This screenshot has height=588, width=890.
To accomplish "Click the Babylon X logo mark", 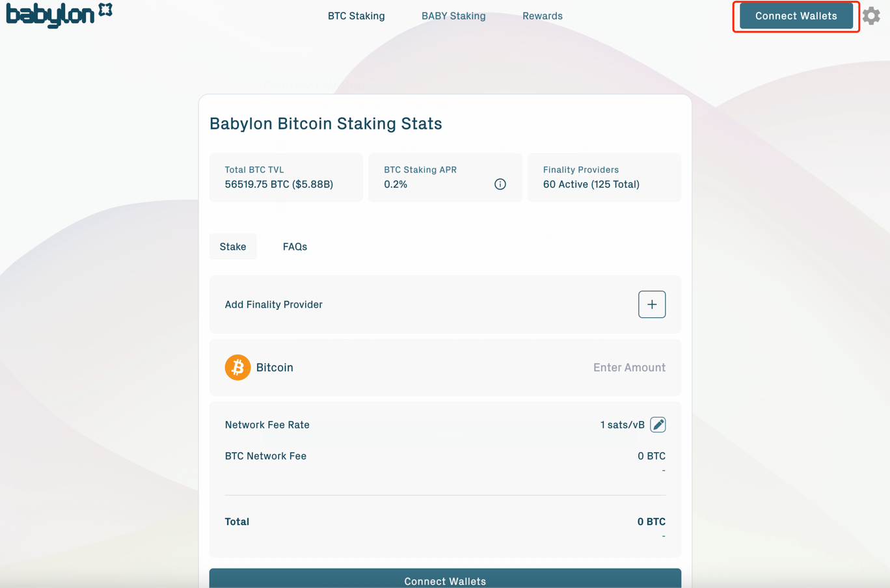I will click(106, 8).
